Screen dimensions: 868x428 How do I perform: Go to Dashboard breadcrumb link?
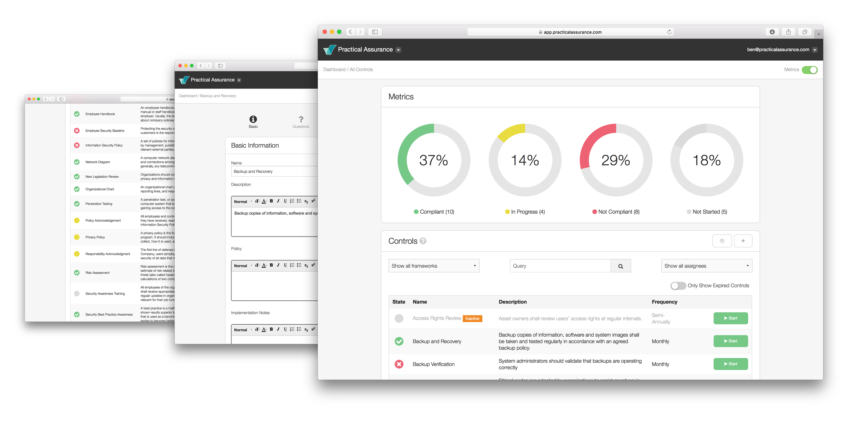[334, 70]
